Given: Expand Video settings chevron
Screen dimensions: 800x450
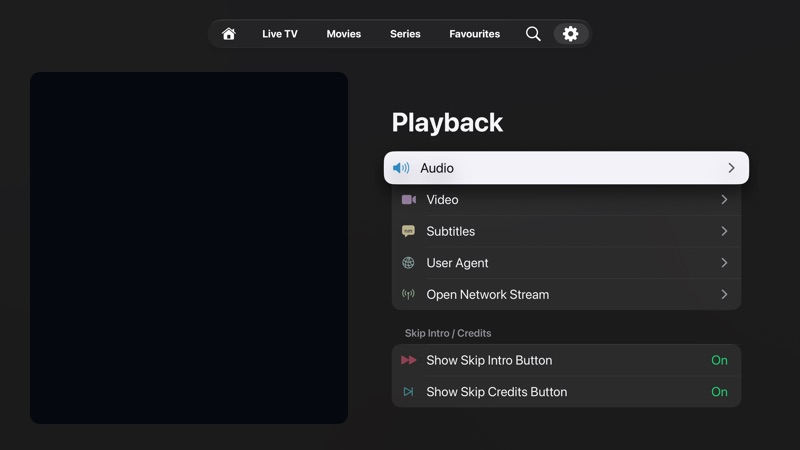Looking at the screenshot, I should pyautogui.click(x=724, y=199).
